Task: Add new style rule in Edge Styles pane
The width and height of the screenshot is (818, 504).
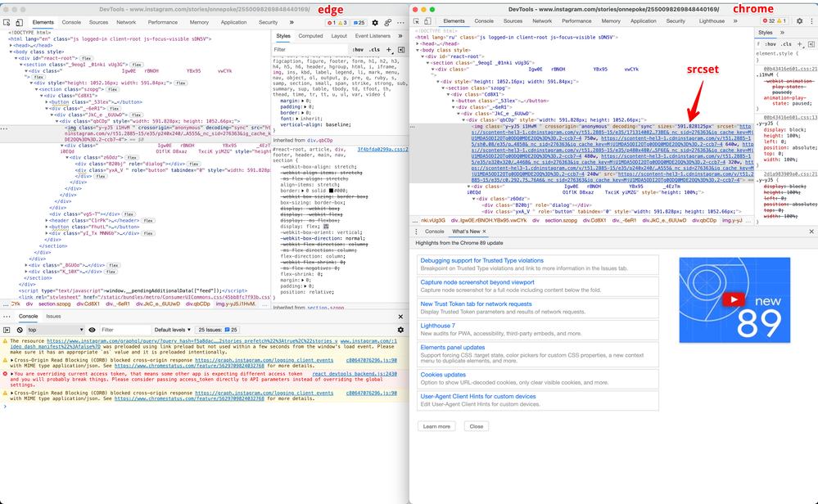Action: pyautogui.click(x=389, y=50)
